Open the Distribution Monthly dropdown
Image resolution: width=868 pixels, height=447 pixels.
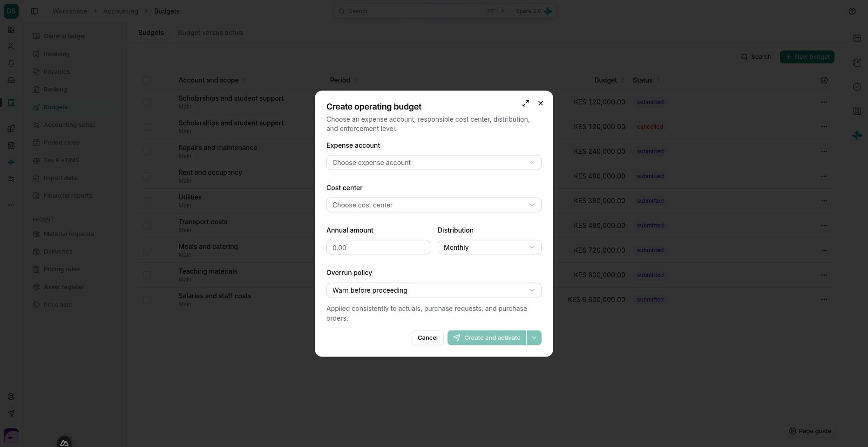pyautogui.click(x=489, y=248)
